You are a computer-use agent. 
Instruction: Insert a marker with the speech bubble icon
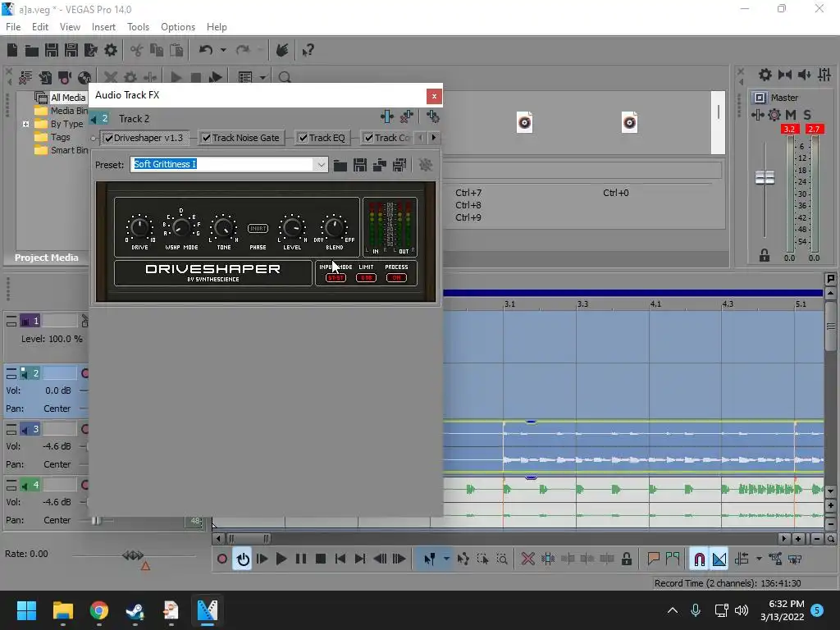(x=652, y=559)
